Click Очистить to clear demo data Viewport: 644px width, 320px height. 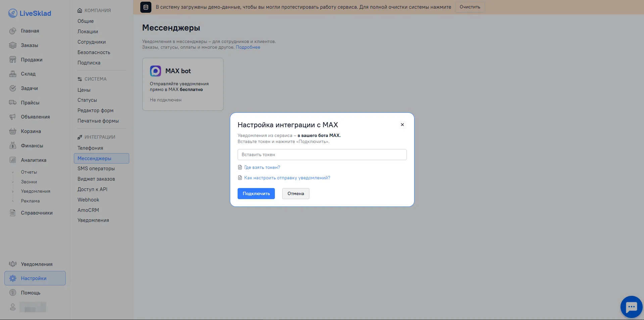(470, 7)
